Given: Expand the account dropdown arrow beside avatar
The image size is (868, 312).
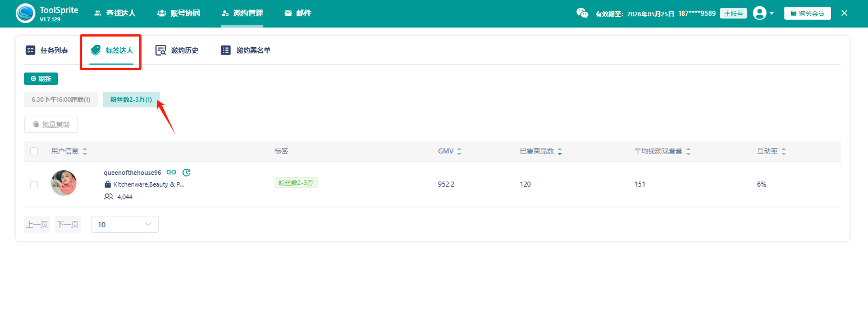Looking at the screenshot, I should point(772,13).
